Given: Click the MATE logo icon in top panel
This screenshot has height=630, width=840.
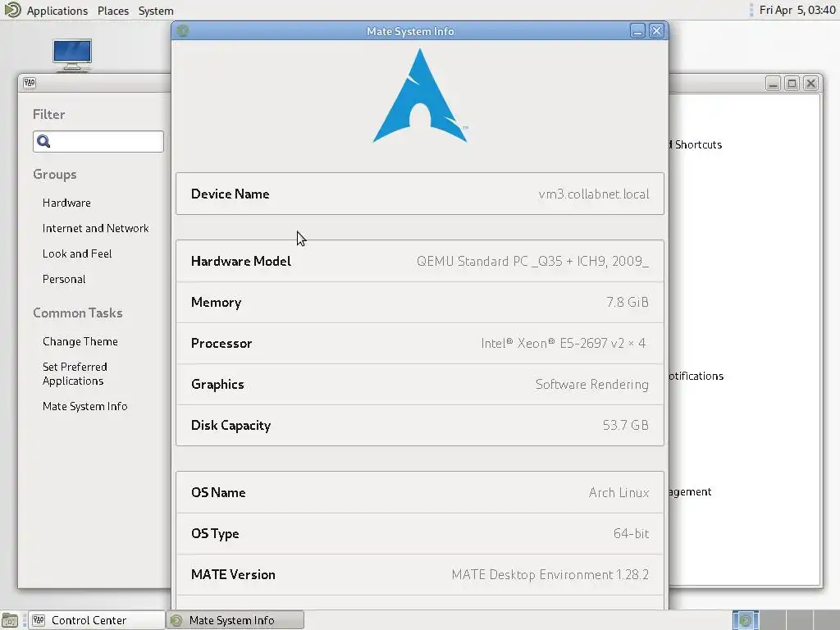Looking at the screenshot, I should point(12,10).
